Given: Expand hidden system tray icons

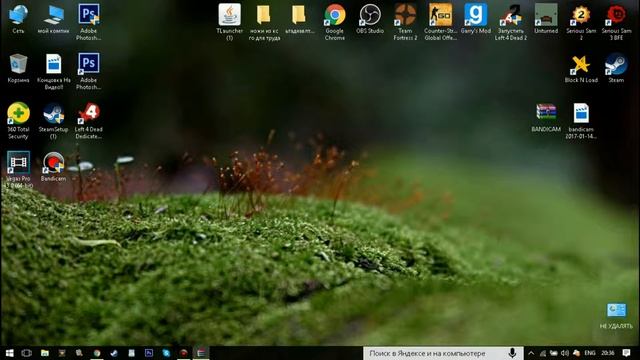Looking at the screenshot, I should (531, 353).
